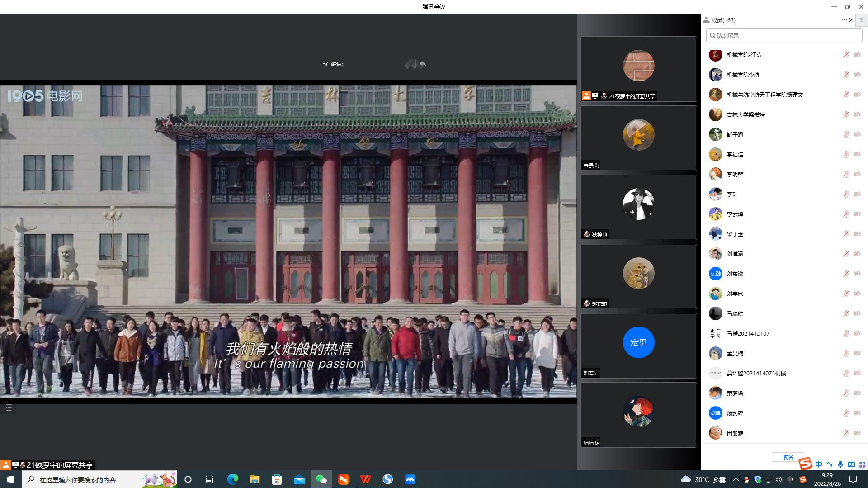Click the Tencent Meeting taskbar icon
This screenshot has width=868, height=488.
point(410,479)
